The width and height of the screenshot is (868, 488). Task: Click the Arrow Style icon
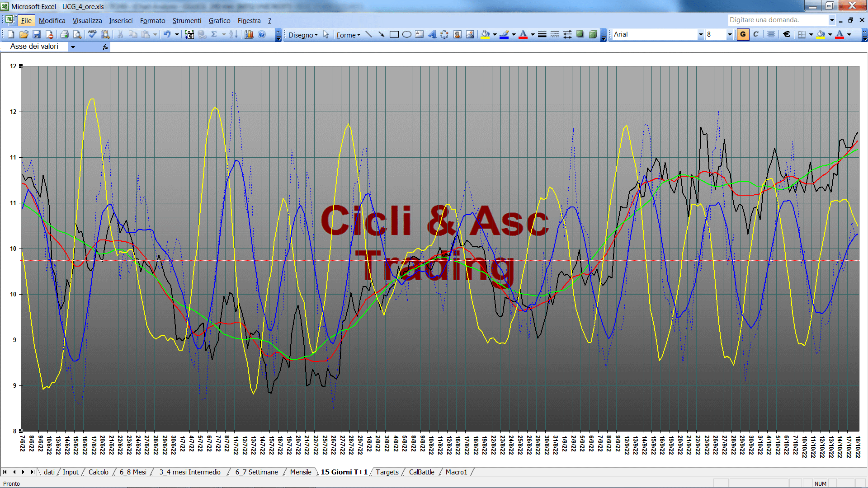567,34
